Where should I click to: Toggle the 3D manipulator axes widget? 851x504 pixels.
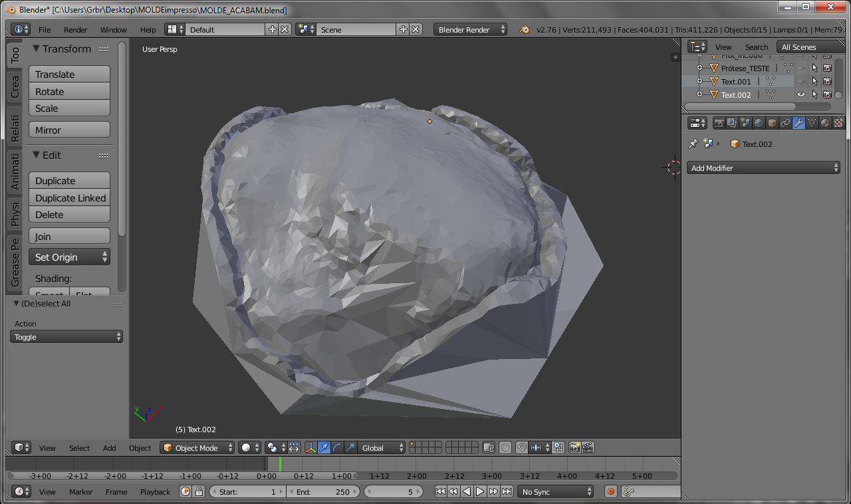click(x=310, y=447)
